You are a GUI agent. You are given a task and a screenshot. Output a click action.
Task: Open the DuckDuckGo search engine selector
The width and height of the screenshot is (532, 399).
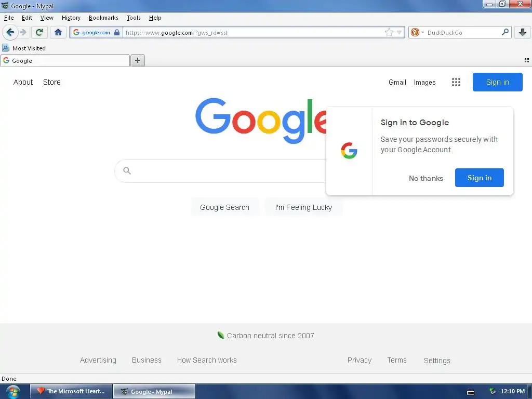(x=417, y=32)
